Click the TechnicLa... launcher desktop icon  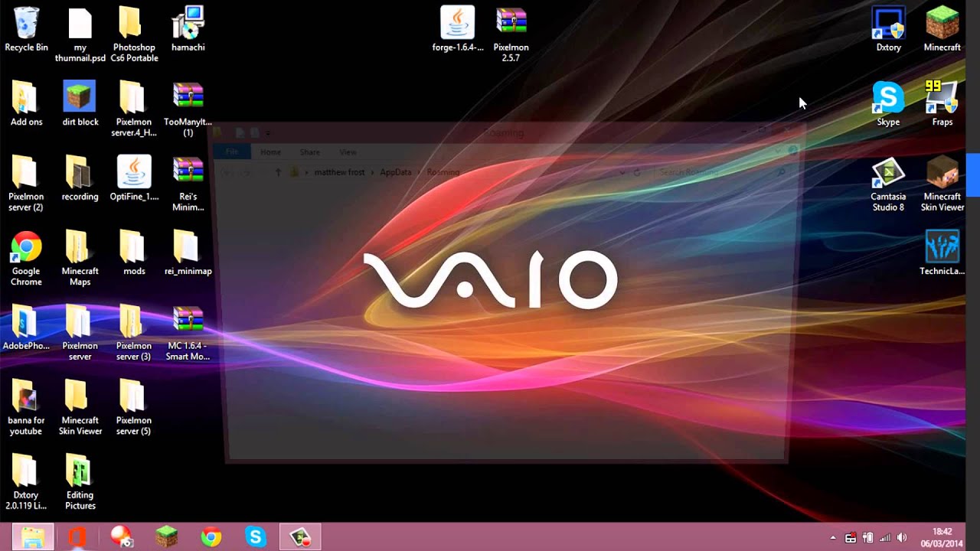942,253
